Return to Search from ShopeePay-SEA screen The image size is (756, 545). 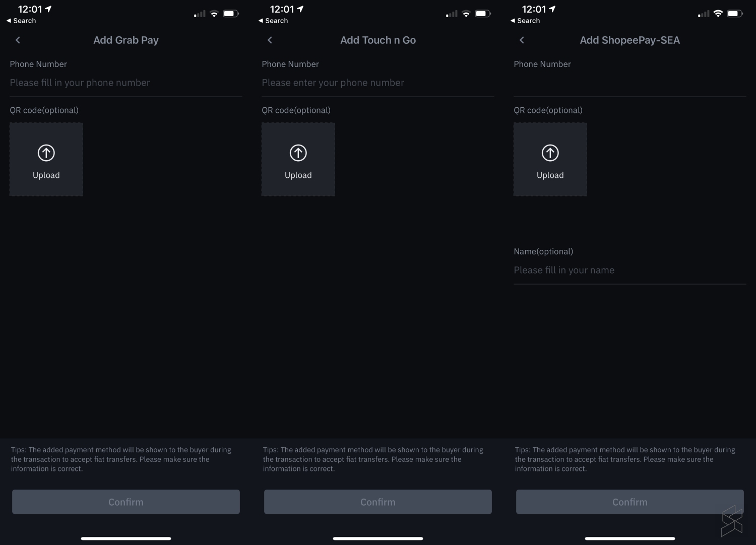[x=525, y=21]
